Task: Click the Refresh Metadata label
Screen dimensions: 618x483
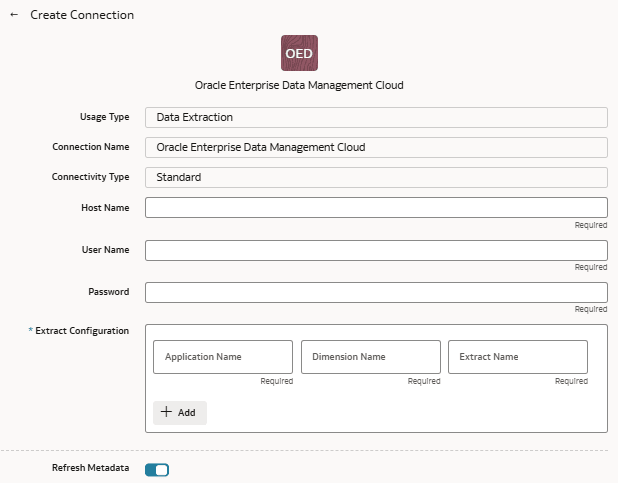Action: (91, 468)
